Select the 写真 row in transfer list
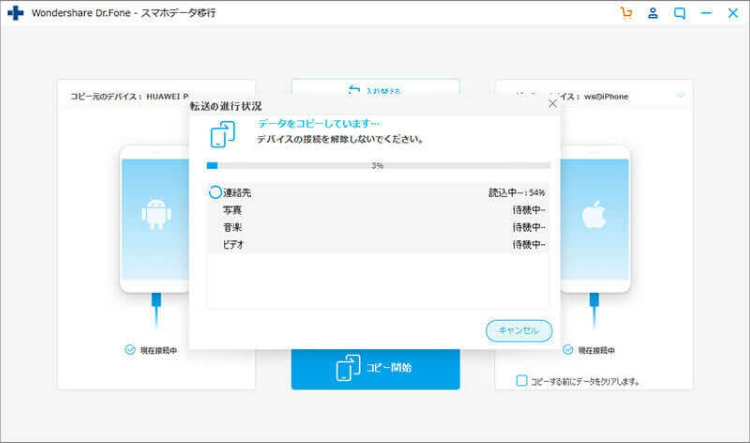This screenshot has width=750, height=443. pos(377,210)
